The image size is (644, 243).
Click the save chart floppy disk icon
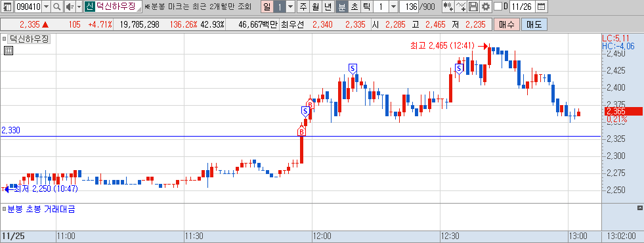(473, 7)
